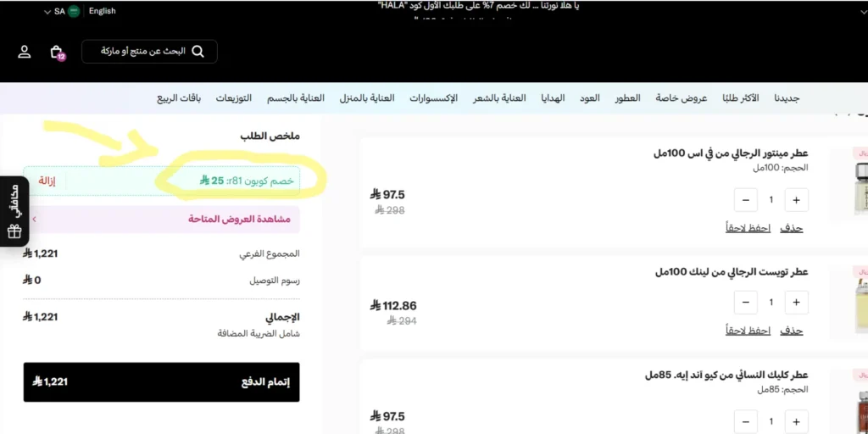The image size is (868, 434).
Task: Click the المجموع الفرعي label
Action: (x=270, y=254)
